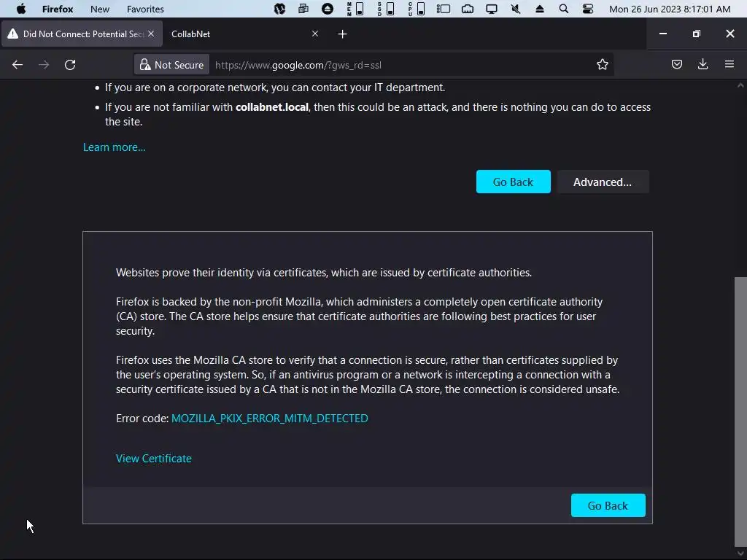Image resolution: width=747 pixels, height=560 pixels.
Task: Open a new tab with plus button
Action: [343, 34]
